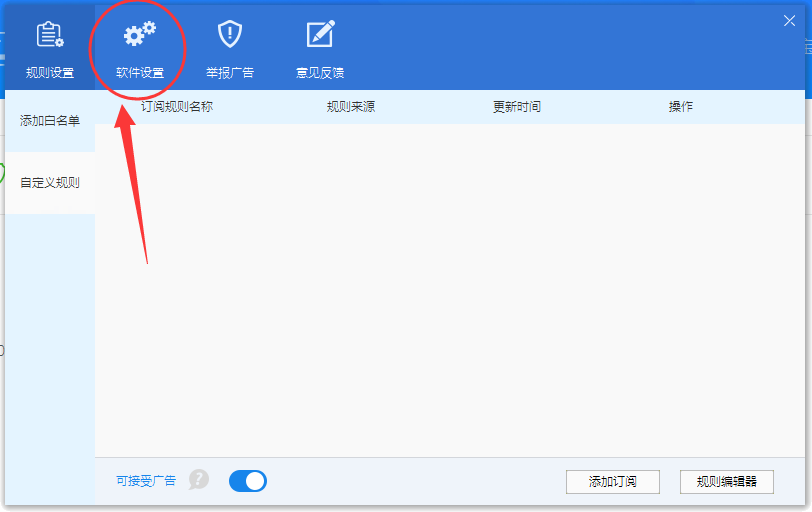Viewport: 812px width, 512px height.
Task: Open the 规则设置 clipboard icon tab
Action: pos(50,35)
